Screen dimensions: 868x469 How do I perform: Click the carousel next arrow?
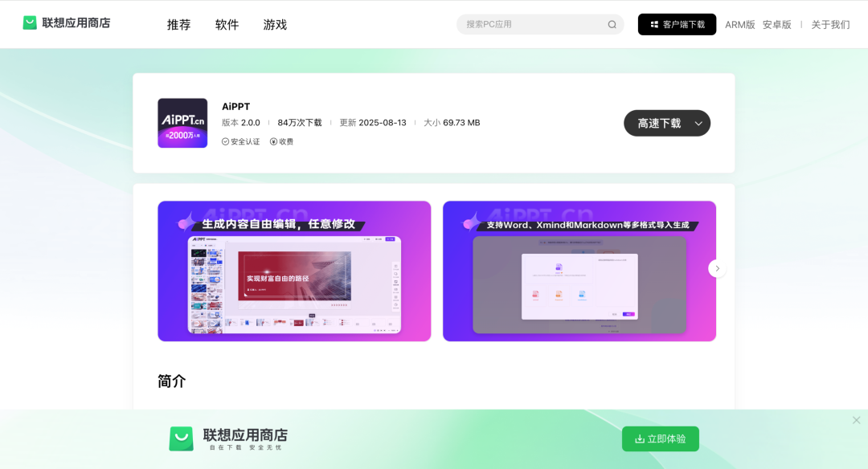717,267
